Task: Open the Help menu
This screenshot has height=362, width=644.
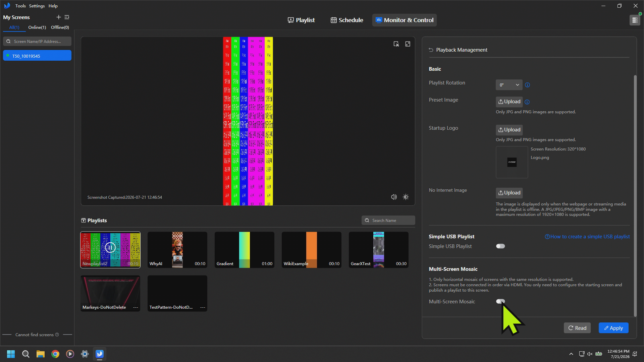Action: click(53, 6)
